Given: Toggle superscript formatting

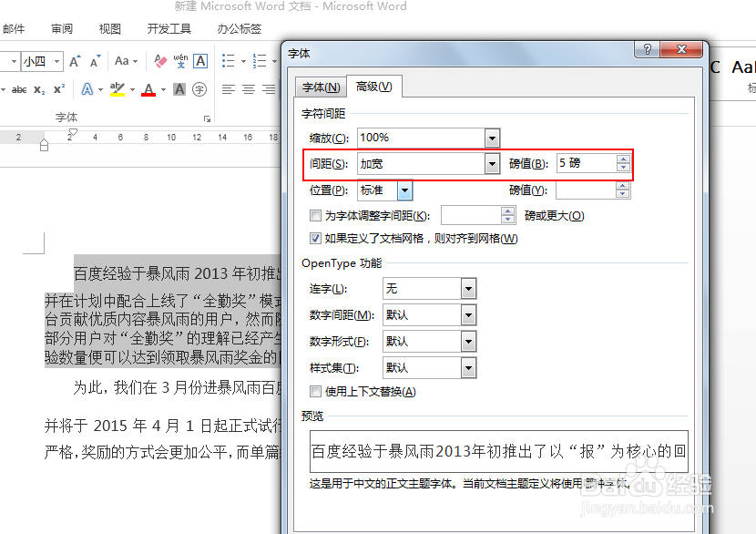Looking at the screenshot, I should click(x=59, y=89).
